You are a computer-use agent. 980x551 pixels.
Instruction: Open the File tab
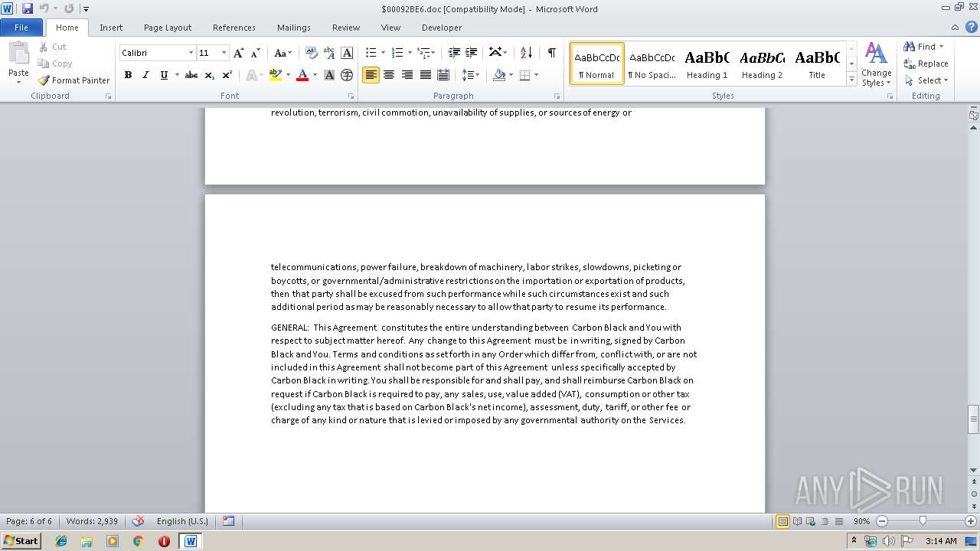[21, 28]
